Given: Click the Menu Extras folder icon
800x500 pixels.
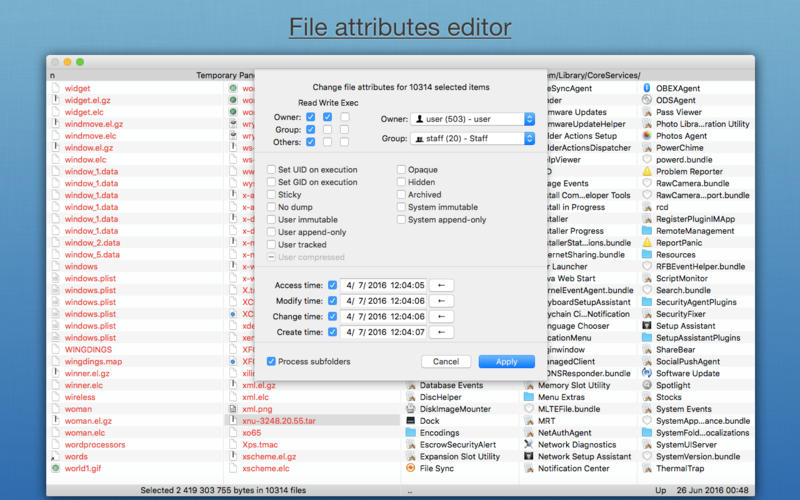Looking at the screenshot, I should point(529,396).
